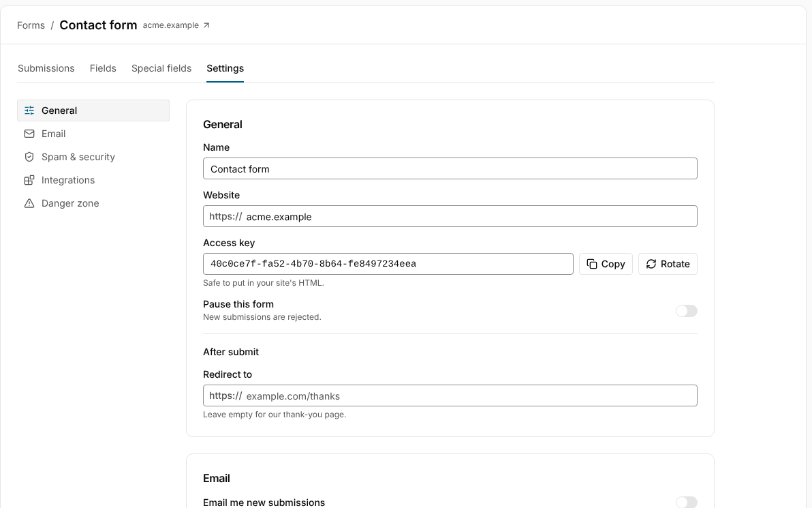
Task: Open Integrations settings section
Action: (93, 181)
